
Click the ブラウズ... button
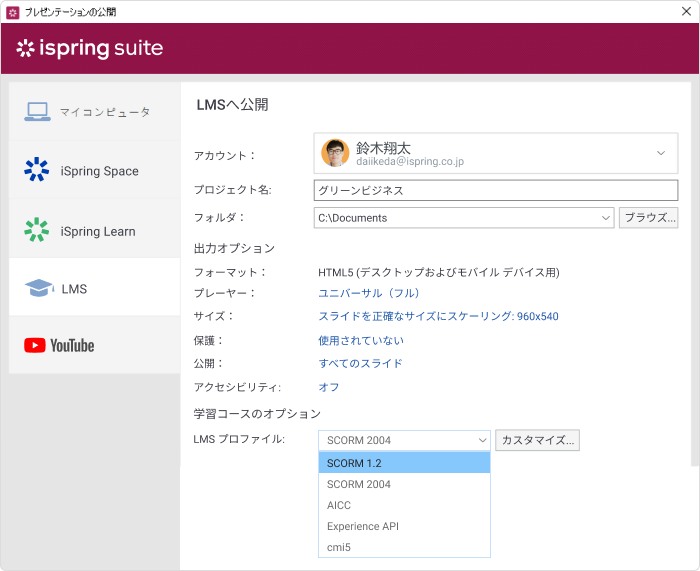click(648, 218)
